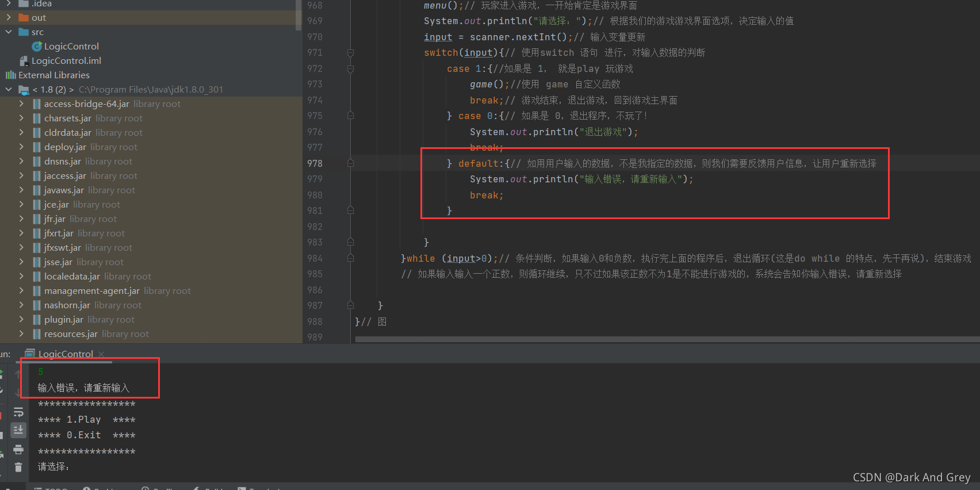
Task: Fold the switch block at line 971
Action: click(x=350, y=53)
